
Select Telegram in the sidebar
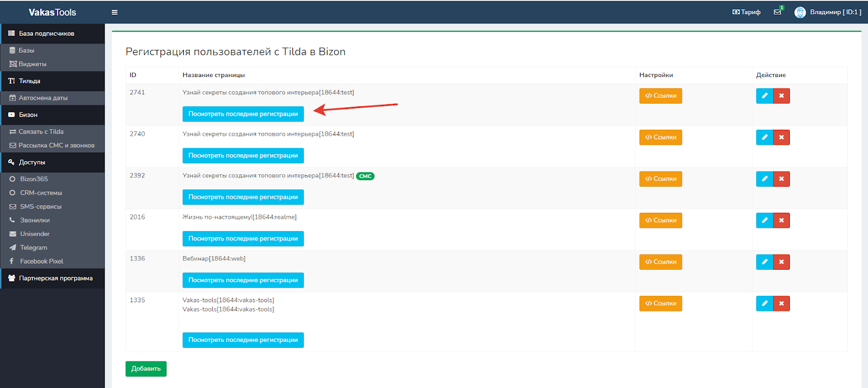[x=34, y=247]
